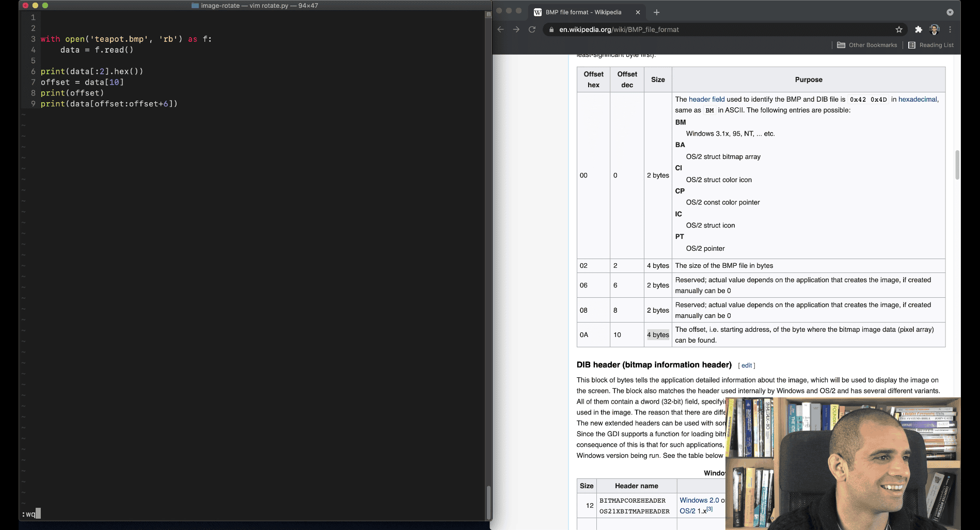Click the 'Header name' column header
Image resolution: width=980 pixels, height=530 pixels.
pos(636,486)
